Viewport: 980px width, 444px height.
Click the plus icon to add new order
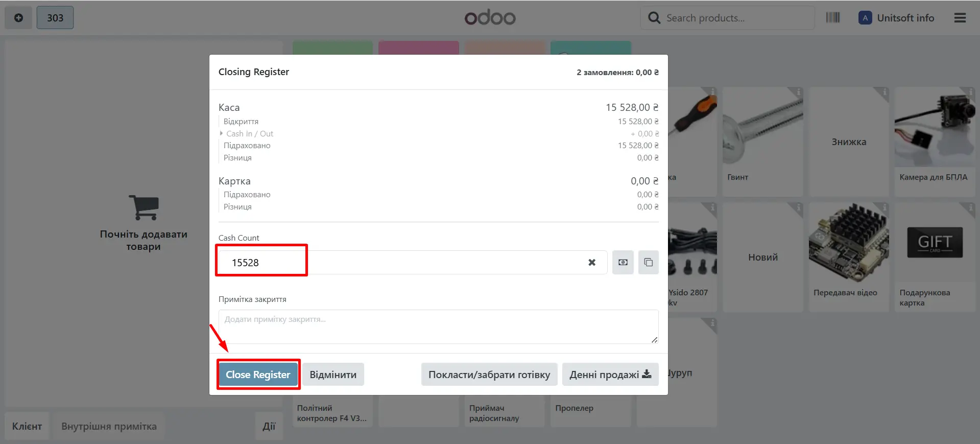click(x=18, y=18)
